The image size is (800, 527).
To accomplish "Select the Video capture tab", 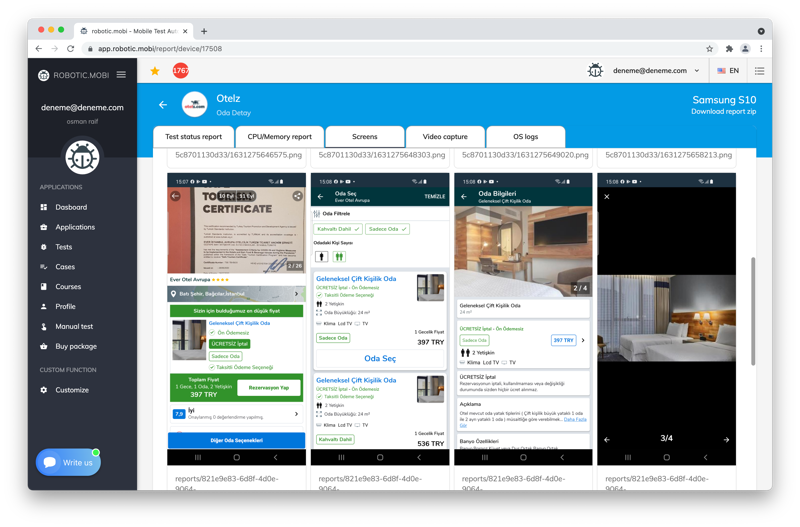I will (x=445, y=137).
